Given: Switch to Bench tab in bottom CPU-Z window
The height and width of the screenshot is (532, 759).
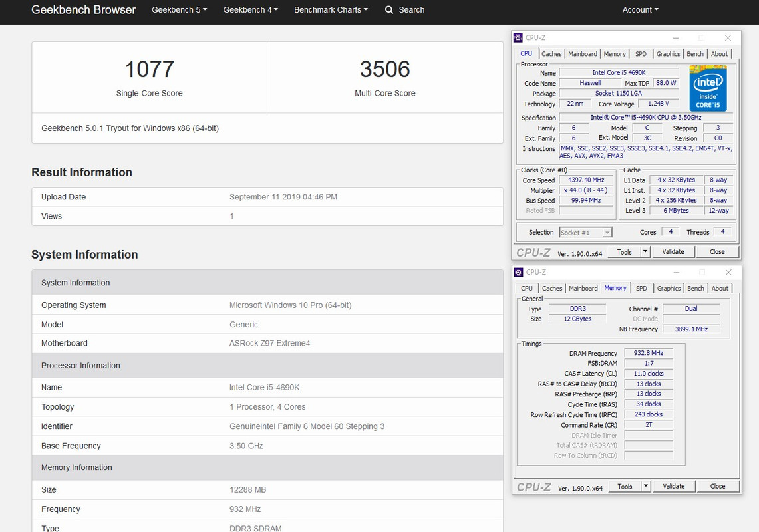Looking at the screenshot, I should pyautogui.click(x=696, y=288).
